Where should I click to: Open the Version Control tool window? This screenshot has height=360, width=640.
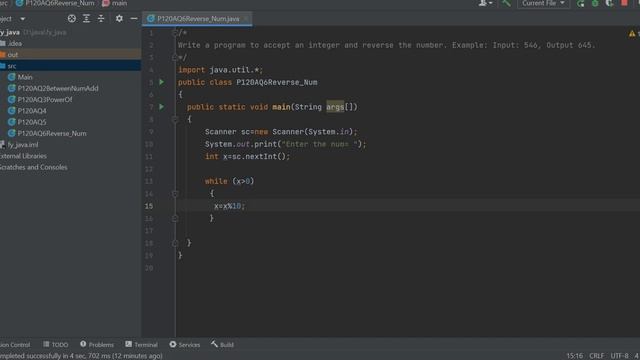(15, 344)
